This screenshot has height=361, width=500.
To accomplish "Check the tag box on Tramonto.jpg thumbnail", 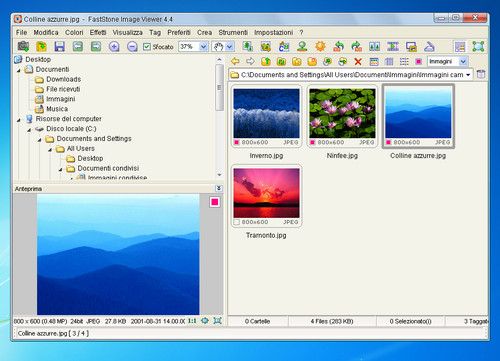I will click(237, 222).
